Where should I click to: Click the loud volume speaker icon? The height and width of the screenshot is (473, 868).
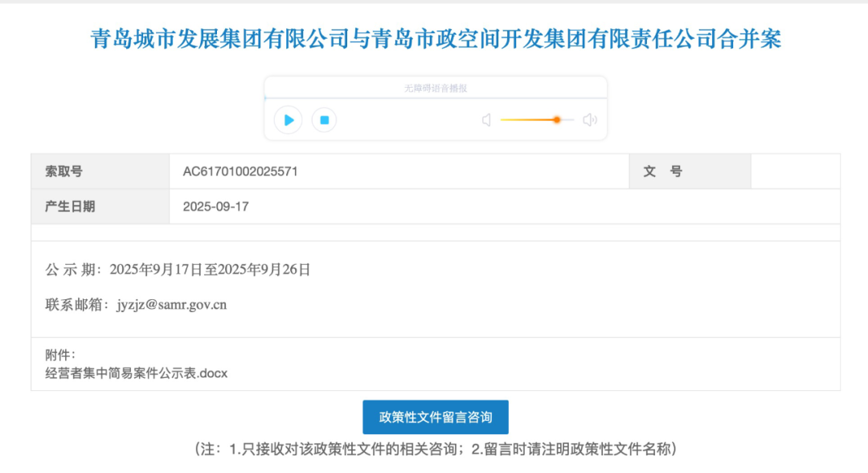coord(590,121)
